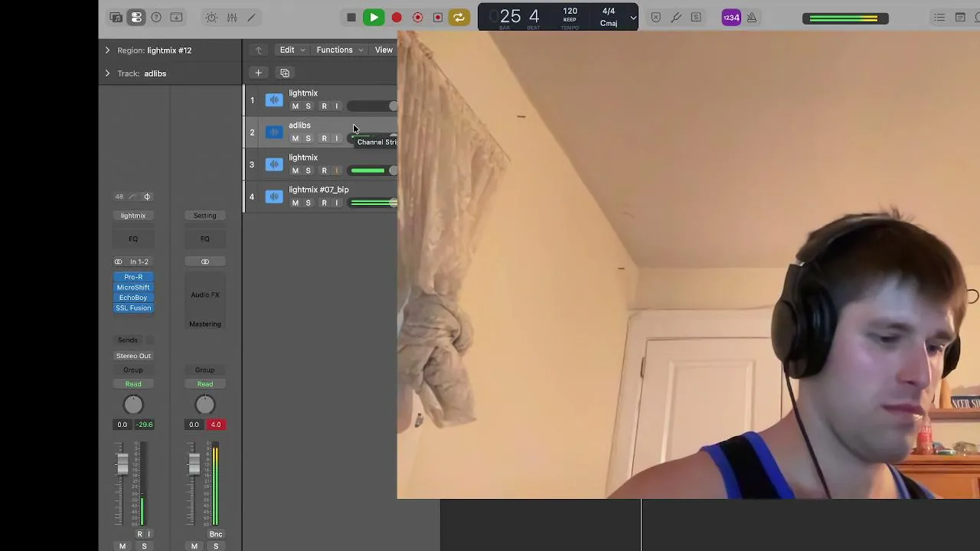The image size is (980, 551).
Task: Open the Library panel
Action: (116, 18)
